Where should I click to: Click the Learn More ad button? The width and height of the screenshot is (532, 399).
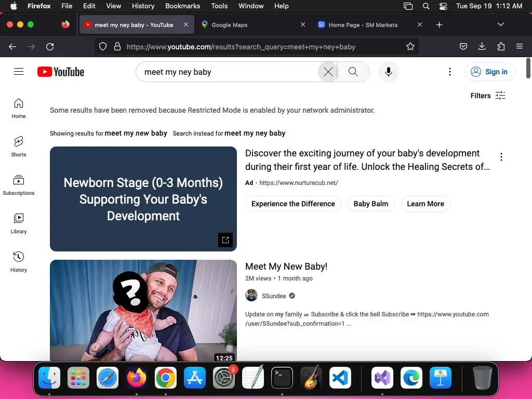(x=425, y=204)
